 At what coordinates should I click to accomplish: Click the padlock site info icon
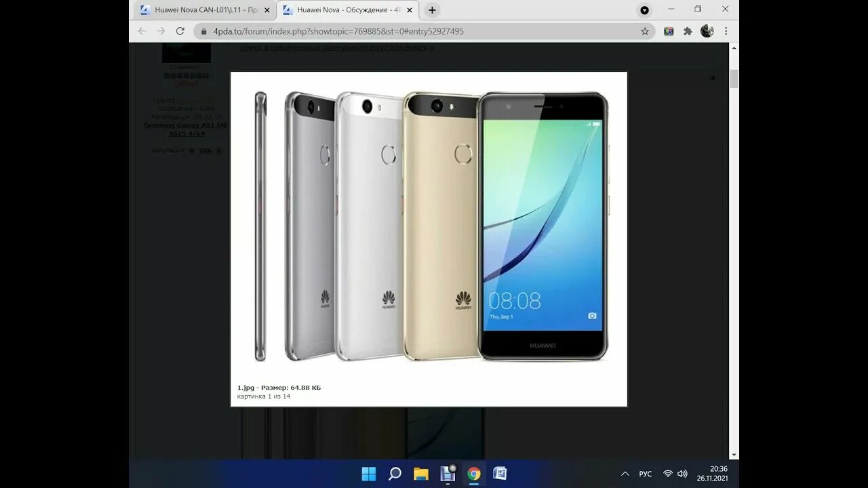(x=203, y=31)
